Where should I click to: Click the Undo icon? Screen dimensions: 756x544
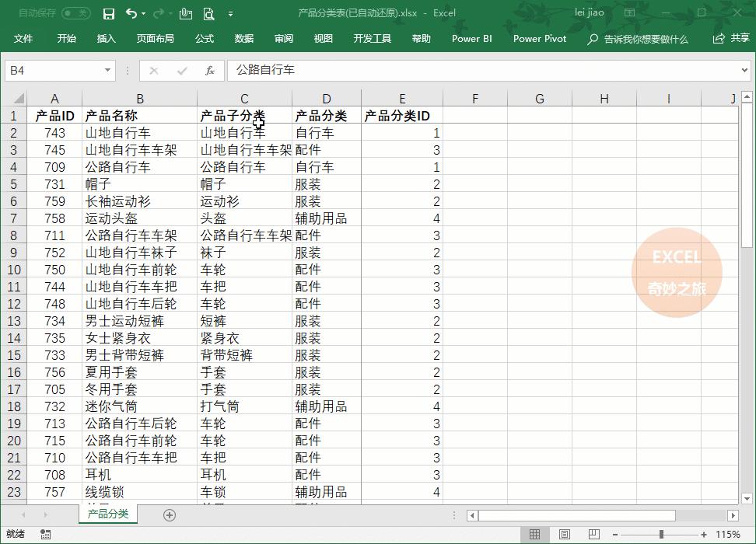(x=132, y=13)
